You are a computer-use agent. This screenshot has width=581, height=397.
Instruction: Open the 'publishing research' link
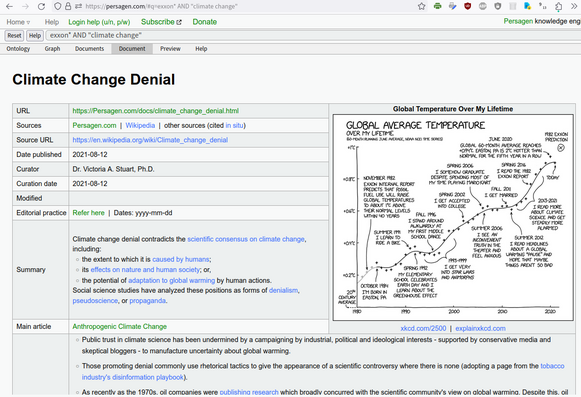click(249, 392)
